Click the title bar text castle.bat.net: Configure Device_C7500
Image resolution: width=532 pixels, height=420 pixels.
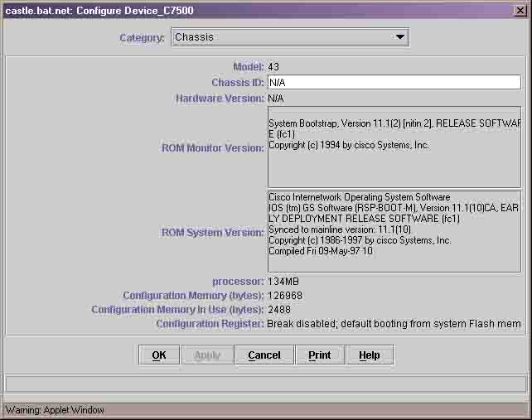(x=99, y=11)
